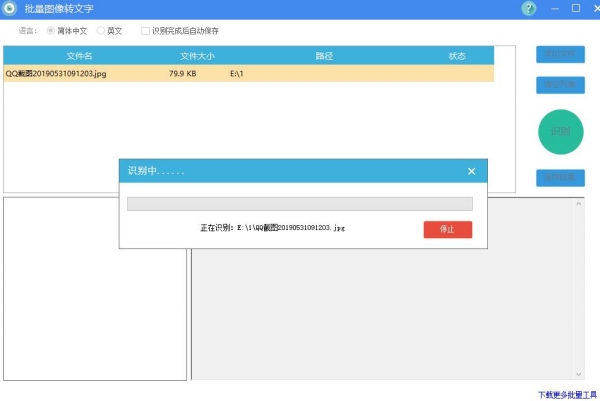The width and height of the screenshot is (600, 401).
Task: Select the 英文 language radio button
Action: (x=100, y=31)
